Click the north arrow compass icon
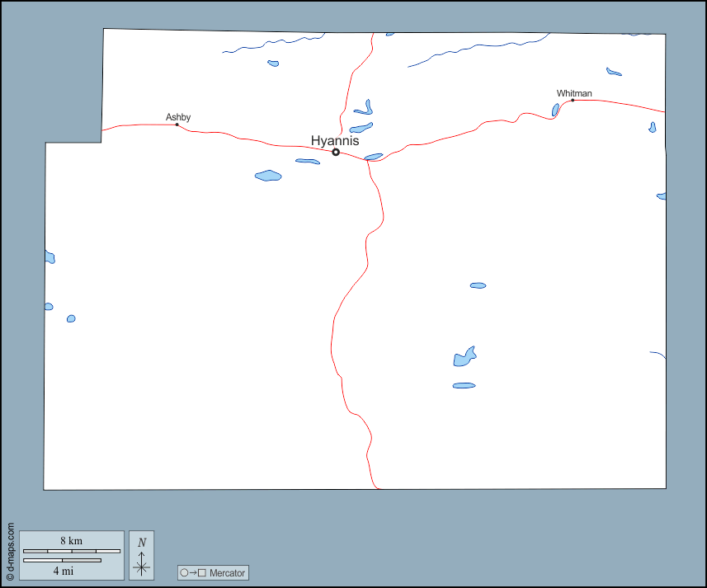 [142, 555]
